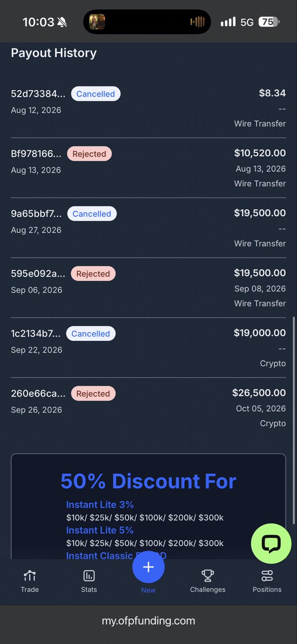Tap the blue plus New button
The height and width of the screenshot is (644, 297).
coord(148,567)
